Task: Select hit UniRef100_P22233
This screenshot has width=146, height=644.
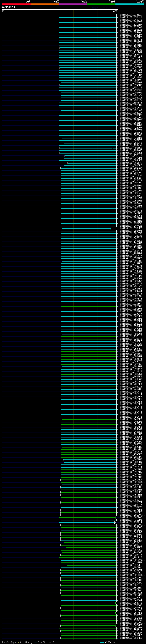Action: tap(131, 236)
